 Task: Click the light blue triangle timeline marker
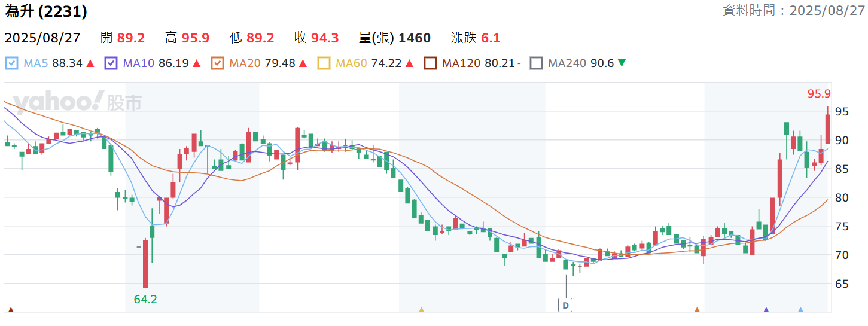pyautogui.click(x=801, y=310)
